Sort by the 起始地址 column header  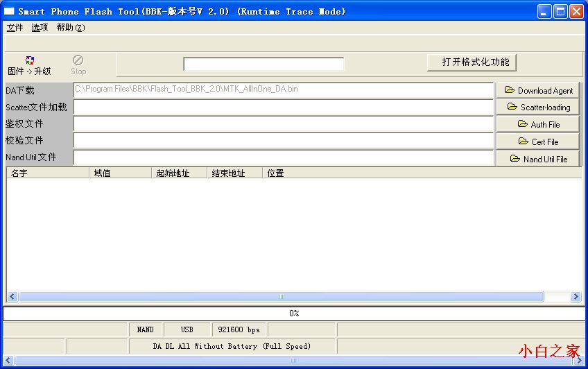[180, 173]
